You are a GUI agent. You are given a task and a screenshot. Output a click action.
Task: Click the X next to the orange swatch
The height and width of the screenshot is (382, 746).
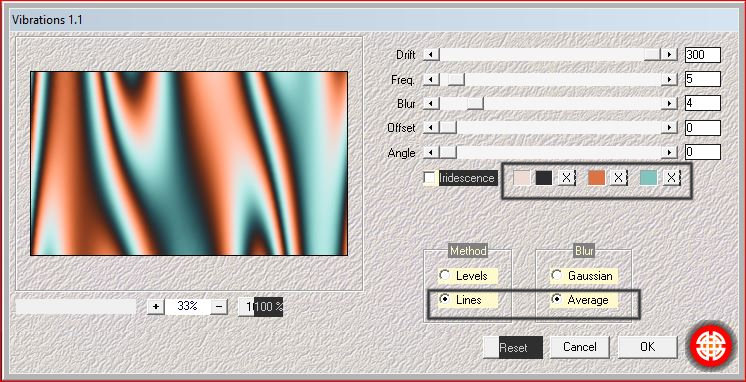click(x=618, y=178)
